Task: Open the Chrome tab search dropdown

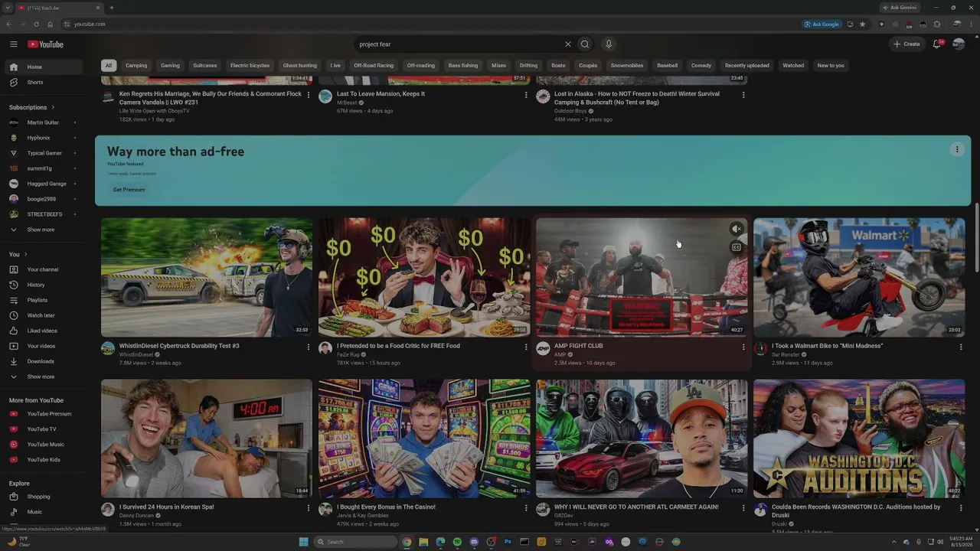Action: point(8,8)
